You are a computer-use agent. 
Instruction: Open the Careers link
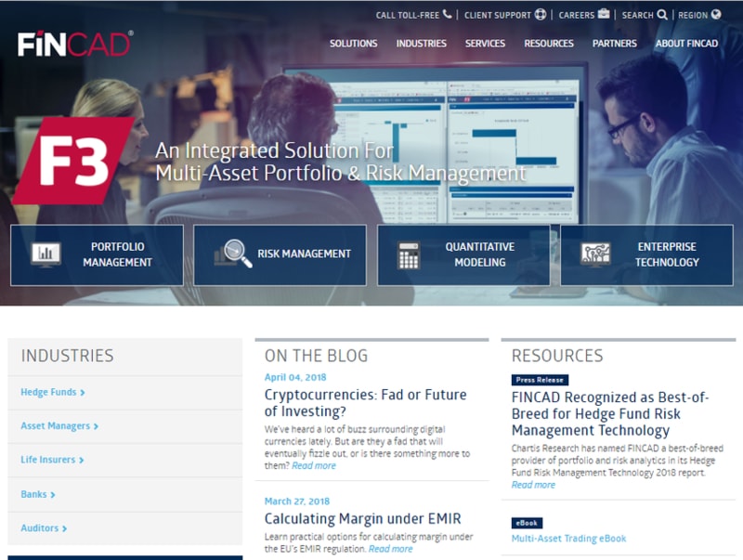point(576,15)
